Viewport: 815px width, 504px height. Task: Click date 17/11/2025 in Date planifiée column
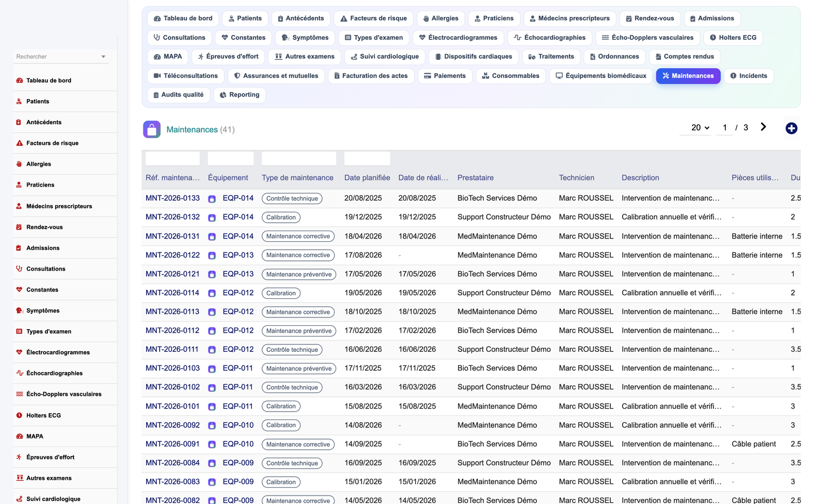click(x=363, y=368)
